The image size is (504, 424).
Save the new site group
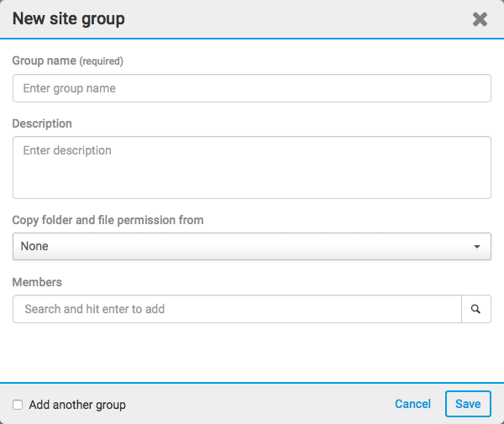click(x=468, y=404)
